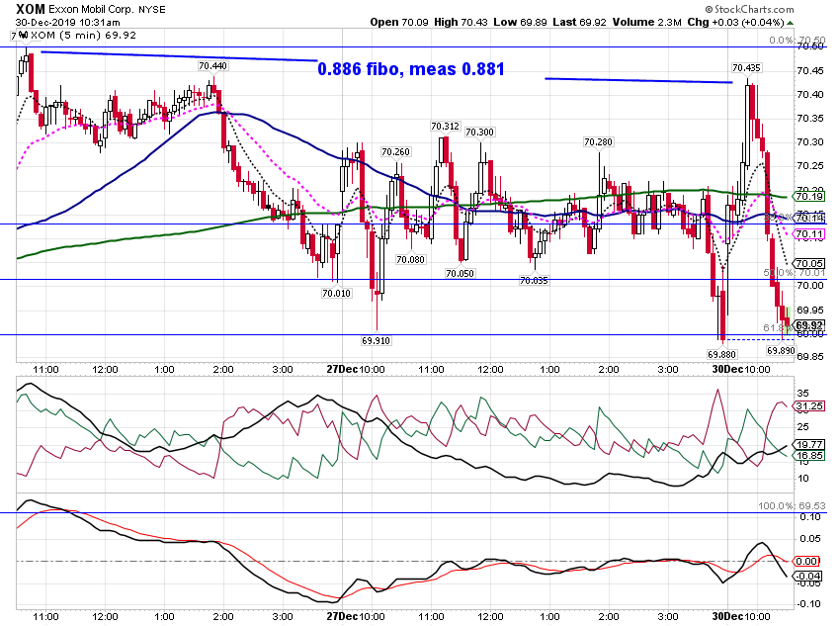Click the 70.45 price axis label

(810, 71)
